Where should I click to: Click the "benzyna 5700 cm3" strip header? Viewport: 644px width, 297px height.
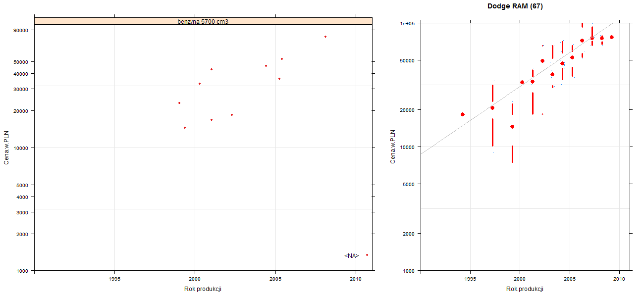pyautogui.click(x=203, y=21)
